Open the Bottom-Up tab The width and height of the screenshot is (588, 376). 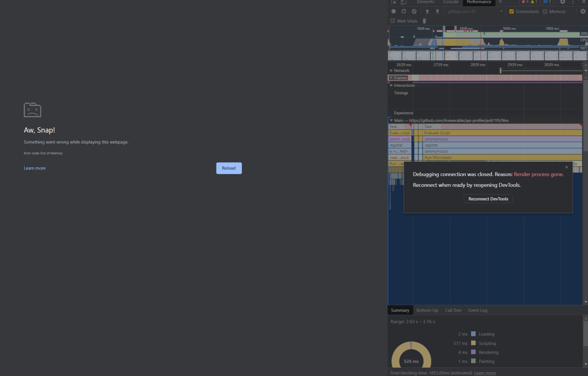[427, 310]
